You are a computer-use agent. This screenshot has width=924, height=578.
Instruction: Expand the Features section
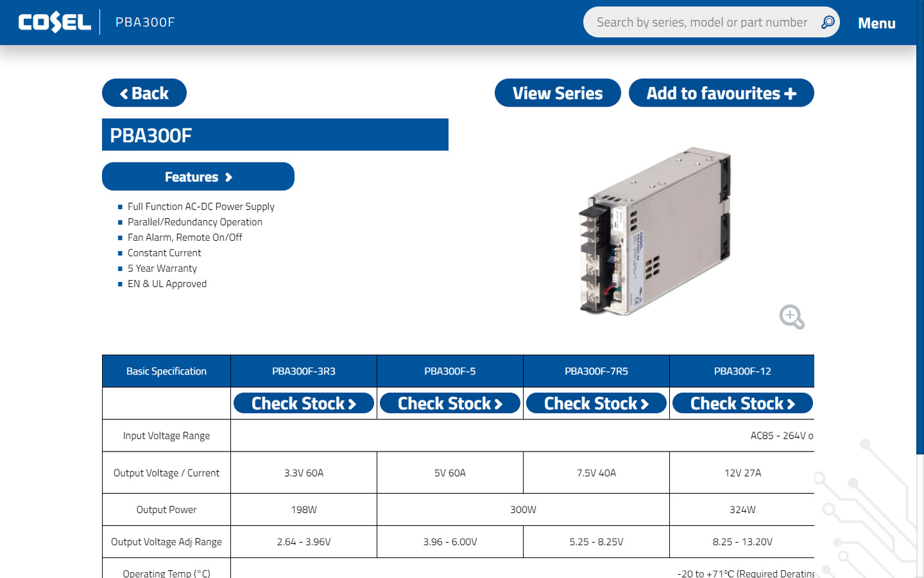[198, 177]
